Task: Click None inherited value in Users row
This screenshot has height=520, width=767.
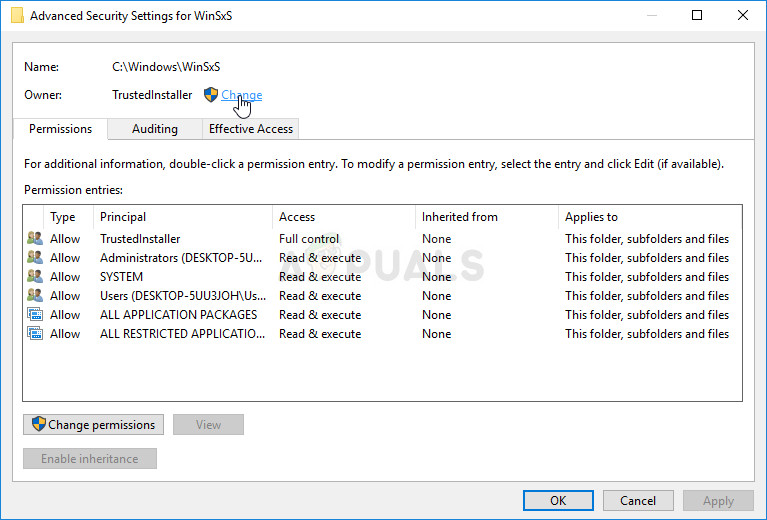Action: [x=436, y=296]
